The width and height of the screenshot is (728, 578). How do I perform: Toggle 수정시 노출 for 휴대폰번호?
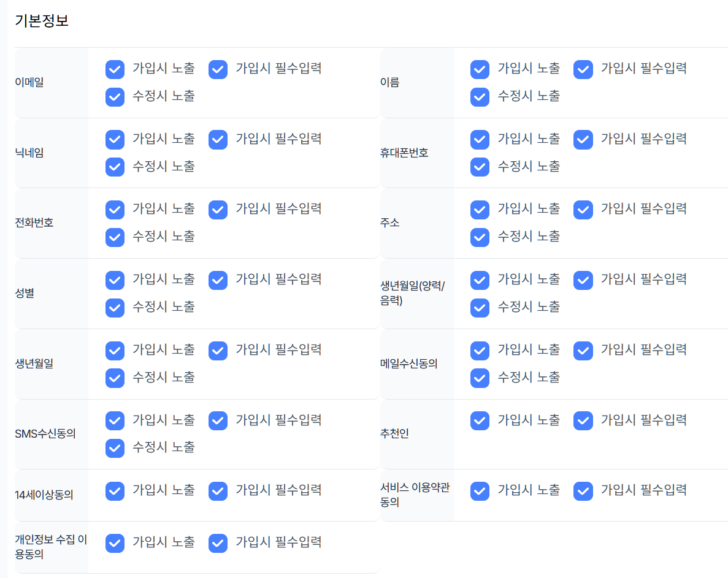coord(480,167)
